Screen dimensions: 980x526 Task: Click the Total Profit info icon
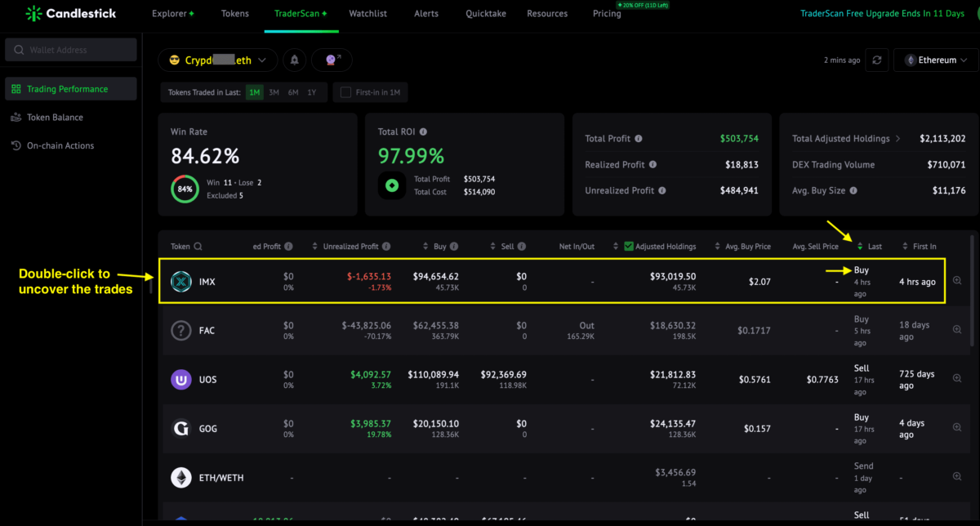(639, 139)
